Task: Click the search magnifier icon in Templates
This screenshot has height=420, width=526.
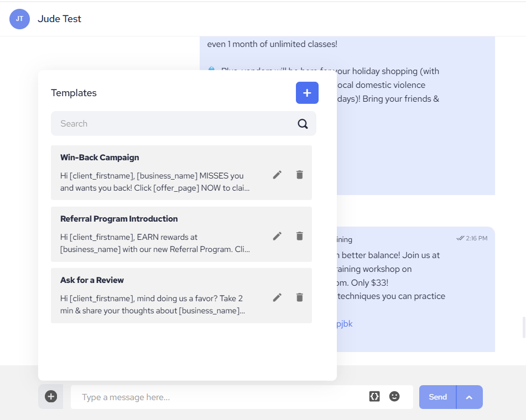Action: click(303, 124)
